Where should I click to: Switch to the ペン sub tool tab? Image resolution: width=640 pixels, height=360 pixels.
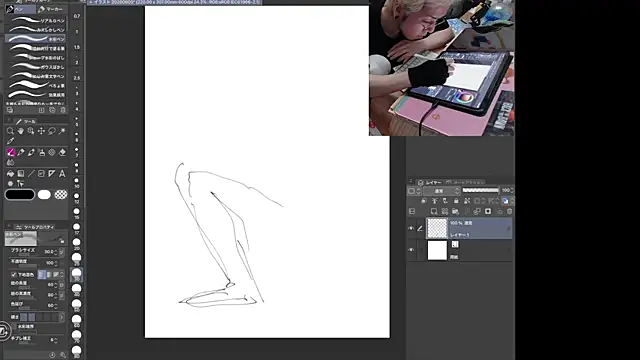click(20, 9)
